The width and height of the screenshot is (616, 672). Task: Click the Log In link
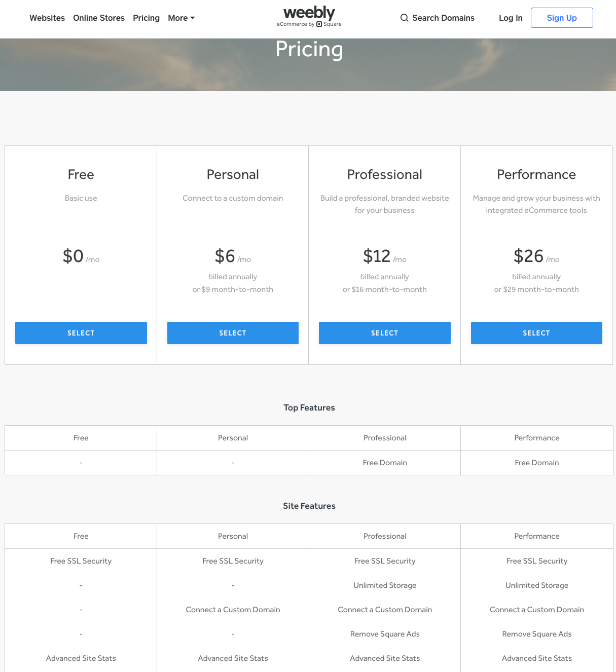pos(511,18)
